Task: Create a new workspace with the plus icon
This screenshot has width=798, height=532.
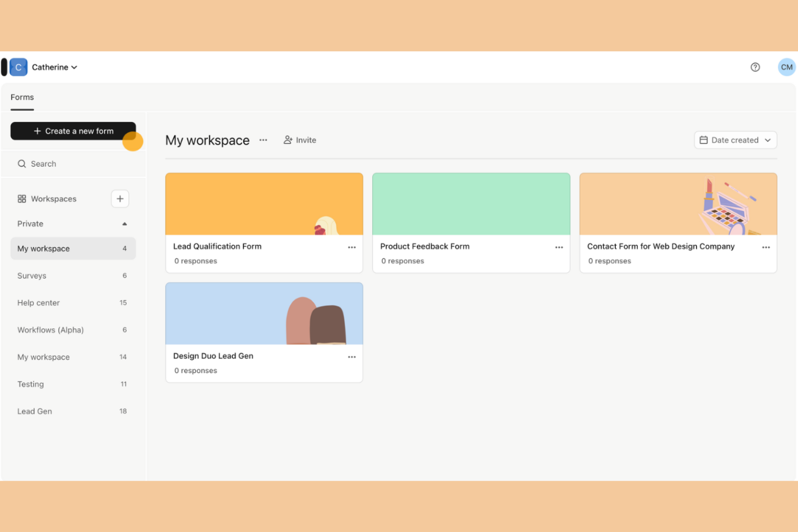Action: (x=120, y=198)
